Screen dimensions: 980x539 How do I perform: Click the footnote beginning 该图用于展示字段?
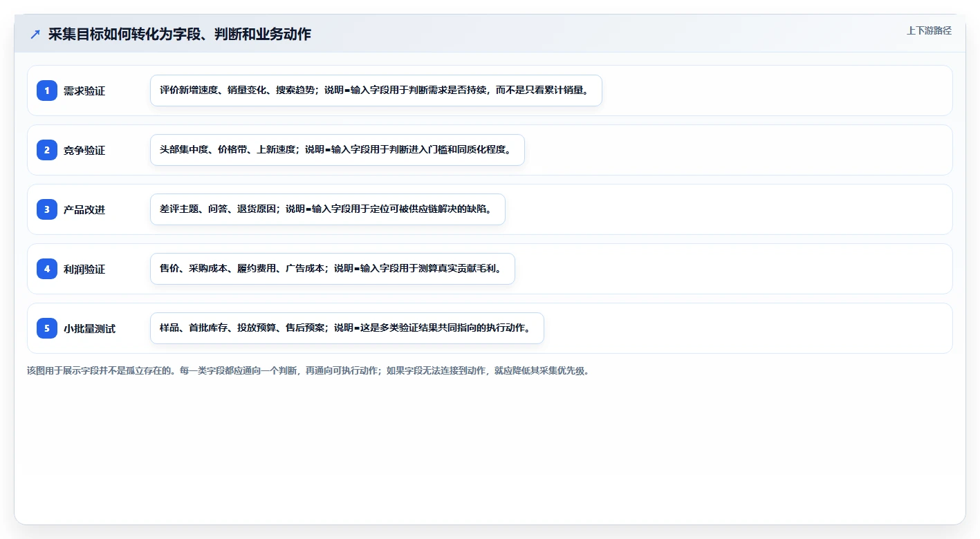[308, 370]
